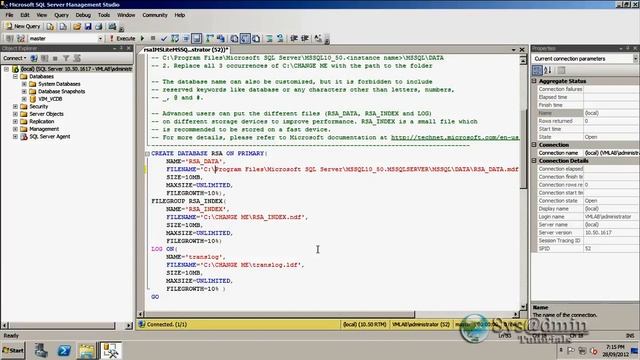This screenshot has height=360, width=640.
Task: Select the Replication folder in tree
Action: pos(41,122)
